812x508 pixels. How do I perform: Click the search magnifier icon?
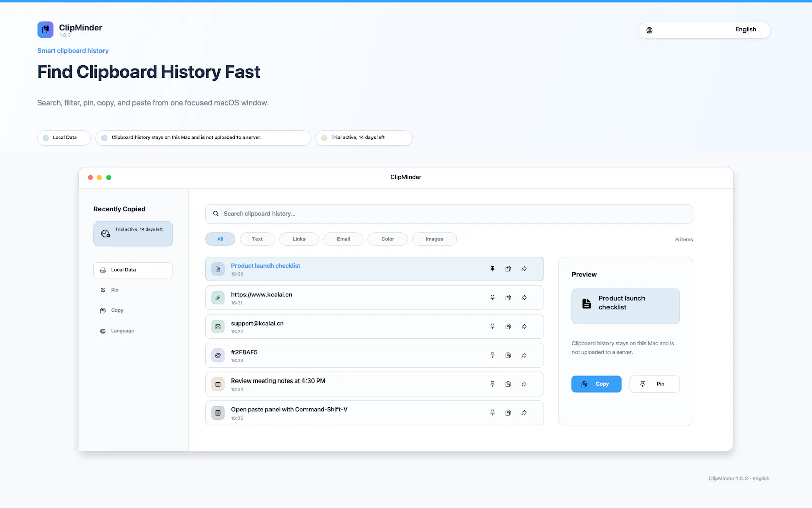216,214
